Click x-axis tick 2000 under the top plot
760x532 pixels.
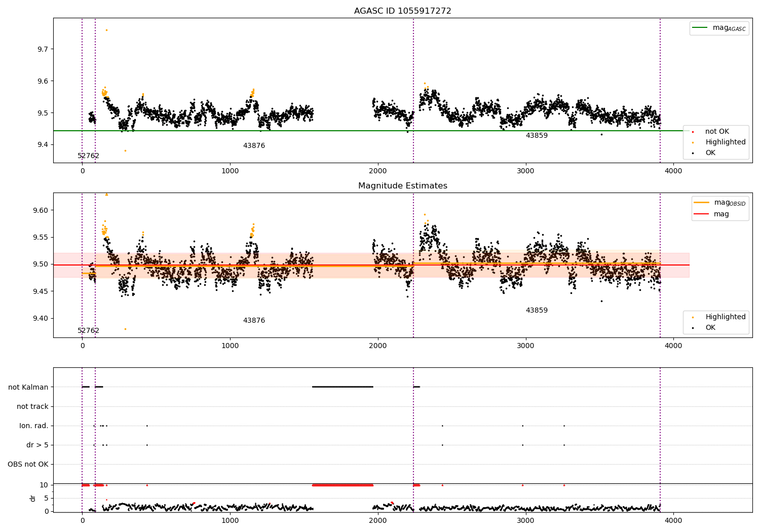click(378, 171)
